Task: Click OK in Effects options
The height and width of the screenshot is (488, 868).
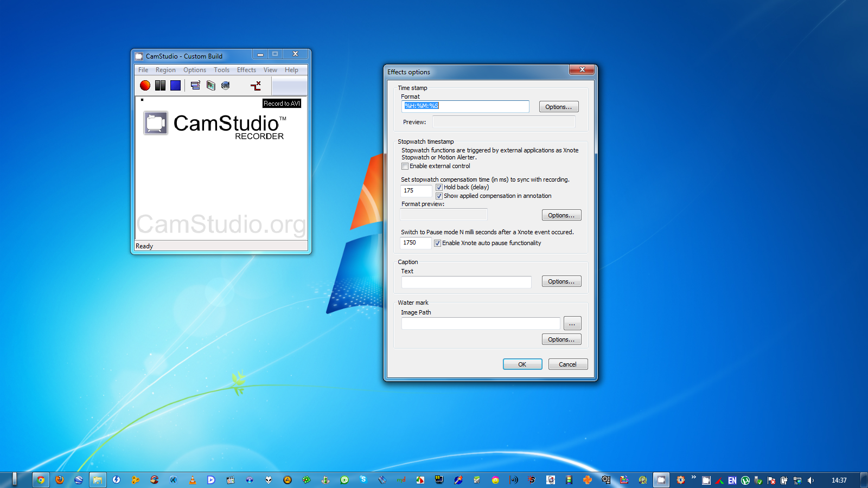Action: 522,364
